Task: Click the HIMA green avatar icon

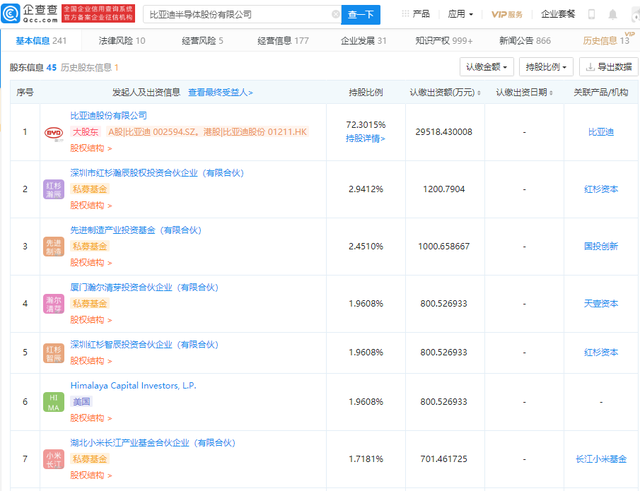Action: click(x=54, y=402)
